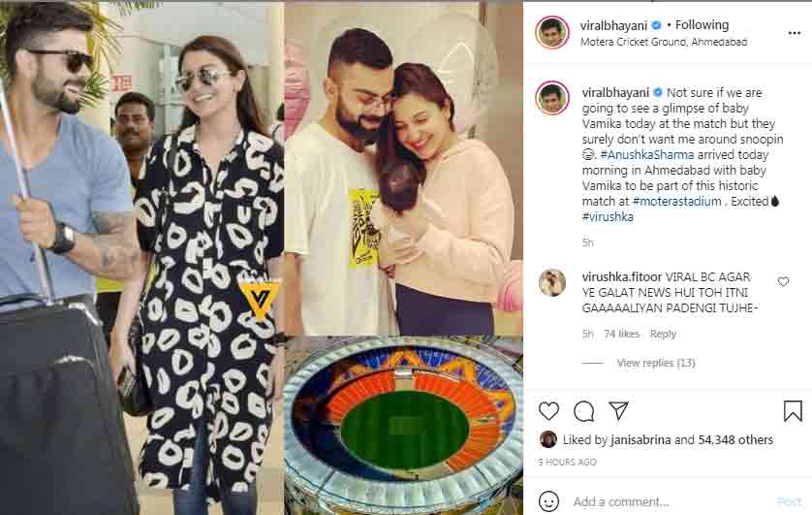This screenshot has width=812, height=515.
Task: Save the post with the bookmark icon
Action: click(793, 411)
